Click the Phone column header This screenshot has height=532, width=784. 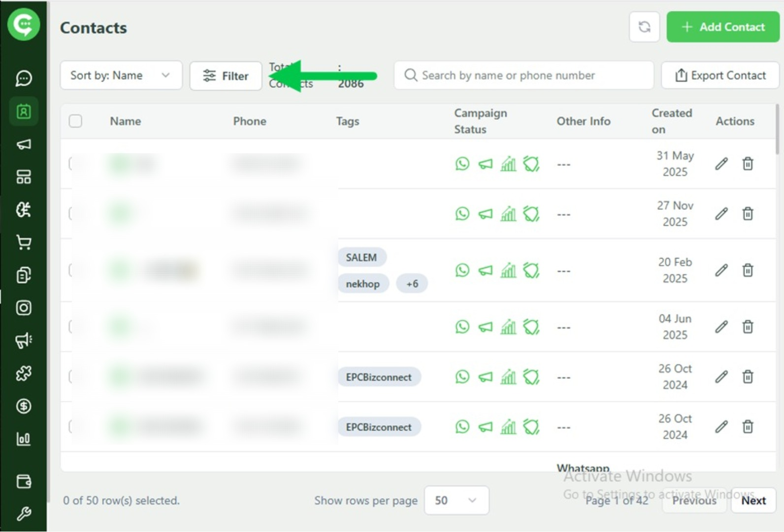tap(250, 121)
